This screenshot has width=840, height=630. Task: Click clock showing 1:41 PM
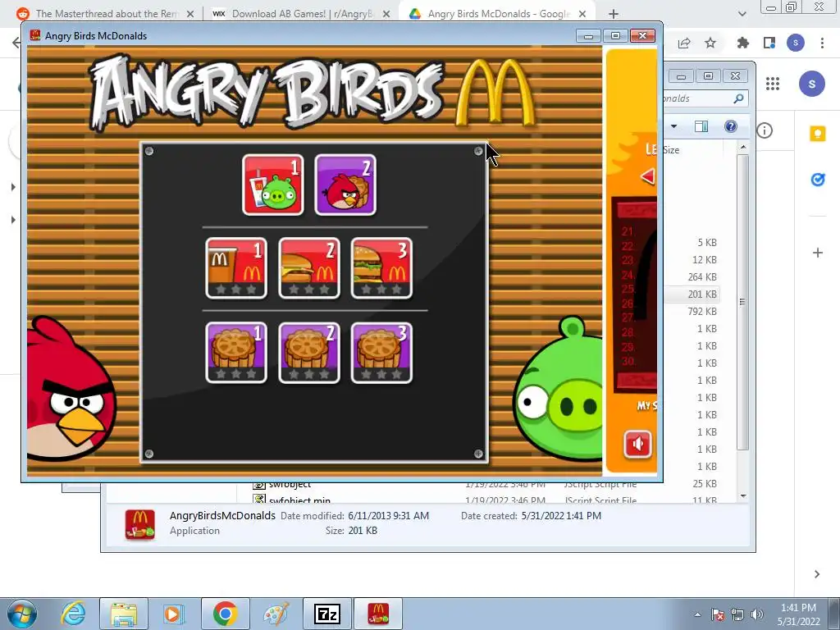(x=798, y=608)
